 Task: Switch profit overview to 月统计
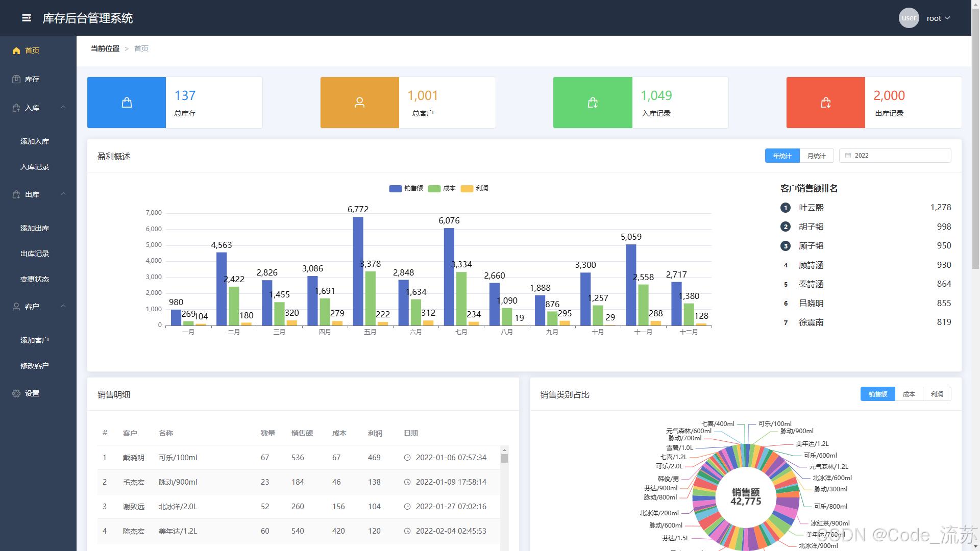[x=816, y=156]
